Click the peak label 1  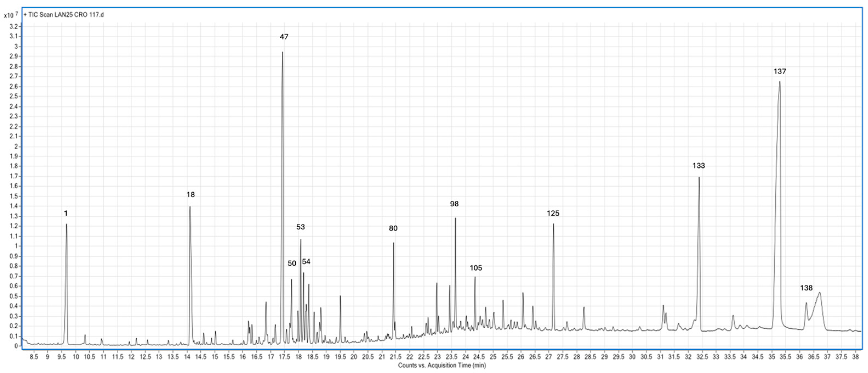tap(66, 213)
